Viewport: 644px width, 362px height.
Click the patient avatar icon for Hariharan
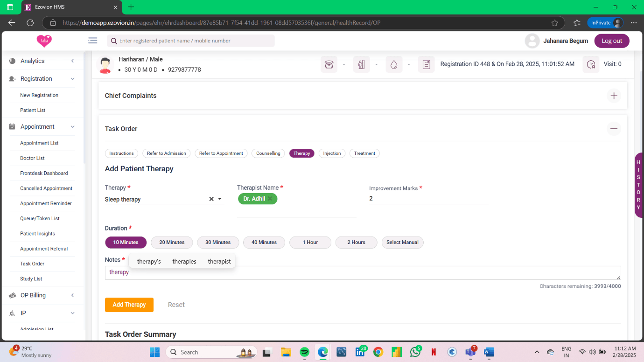tap(105, 65)
